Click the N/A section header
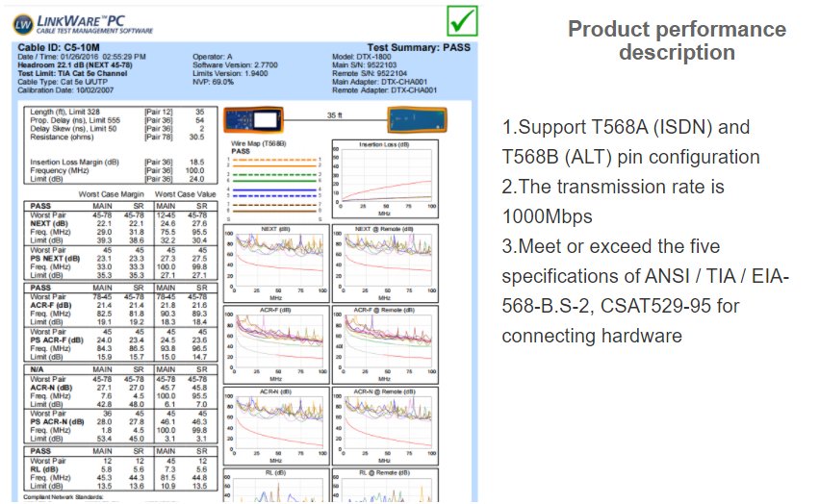 tap(37, 369)
